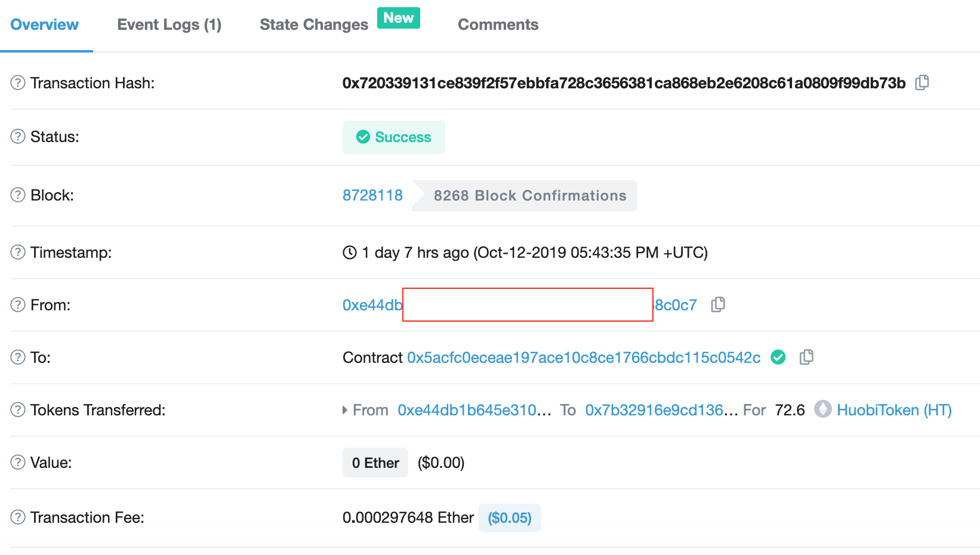
Task: Click help icon next to Transaction Fee
Action: [x=18, y=517]
